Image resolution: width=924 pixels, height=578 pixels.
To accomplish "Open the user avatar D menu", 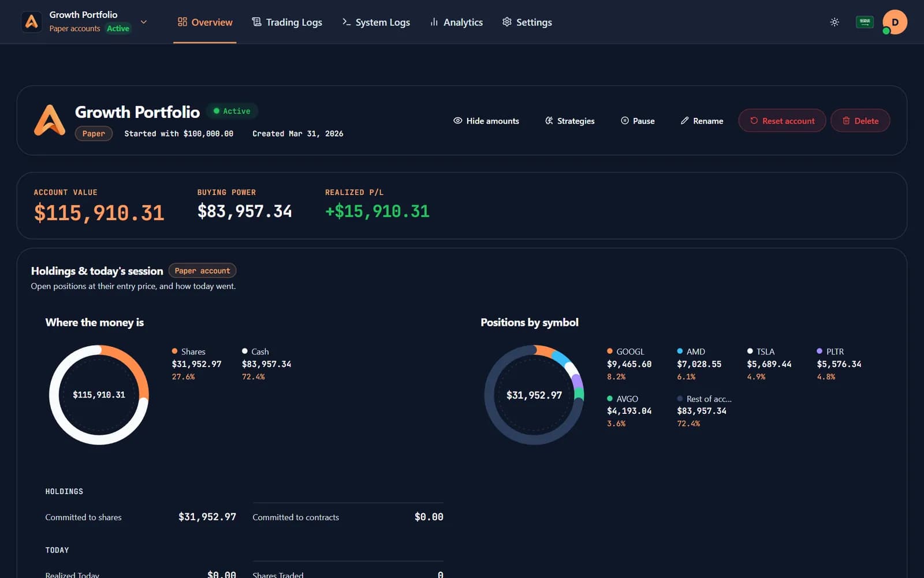I will [x=895, y=22].
